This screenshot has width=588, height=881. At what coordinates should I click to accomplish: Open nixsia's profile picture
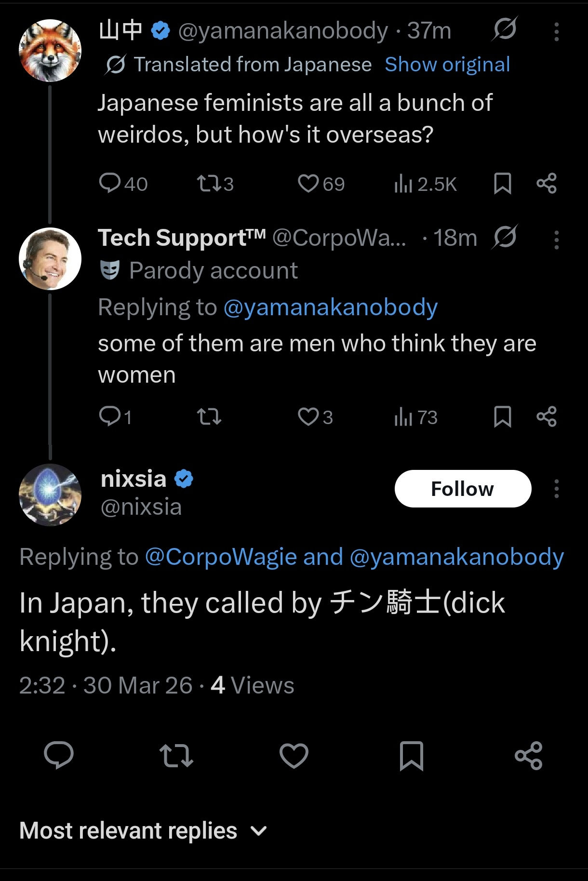50,495
